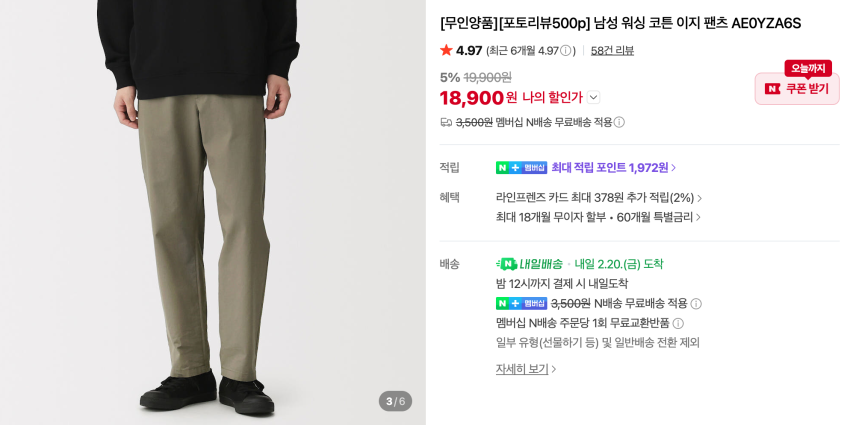Click the 쿠폰 받기 button
This screenshot has height=425, width=850.
click(x=797, y=89)
